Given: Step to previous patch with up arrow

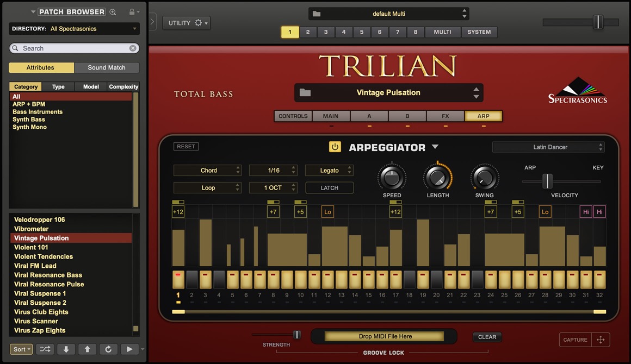Looking at the screenshot, I should pos(87,349).
